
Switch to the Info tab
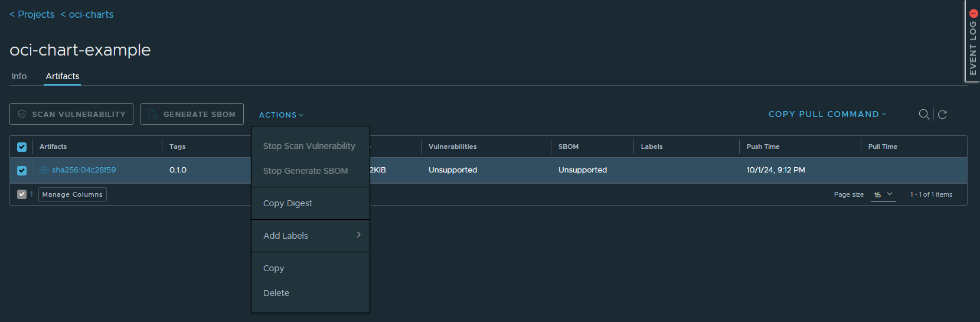point(19,76)
